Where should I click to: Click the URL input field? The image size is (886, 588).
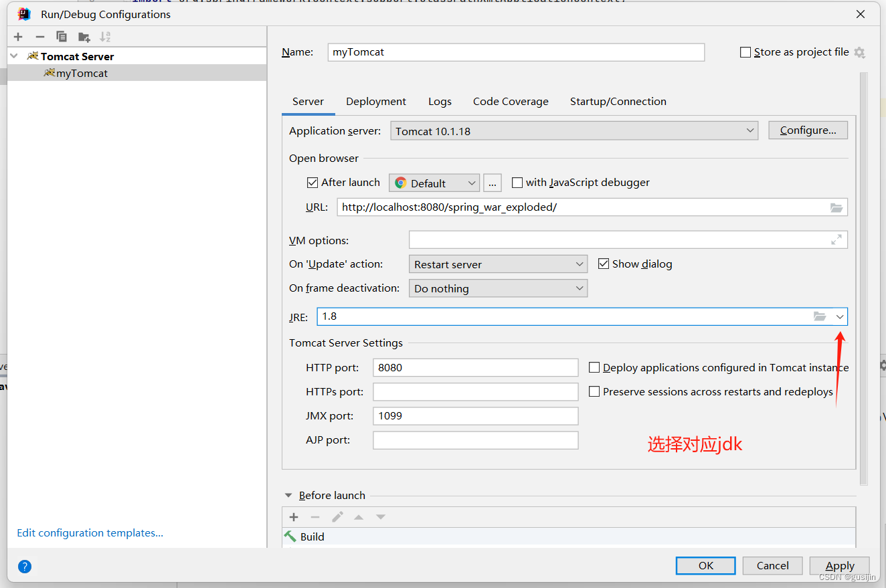tap(592, 207)
